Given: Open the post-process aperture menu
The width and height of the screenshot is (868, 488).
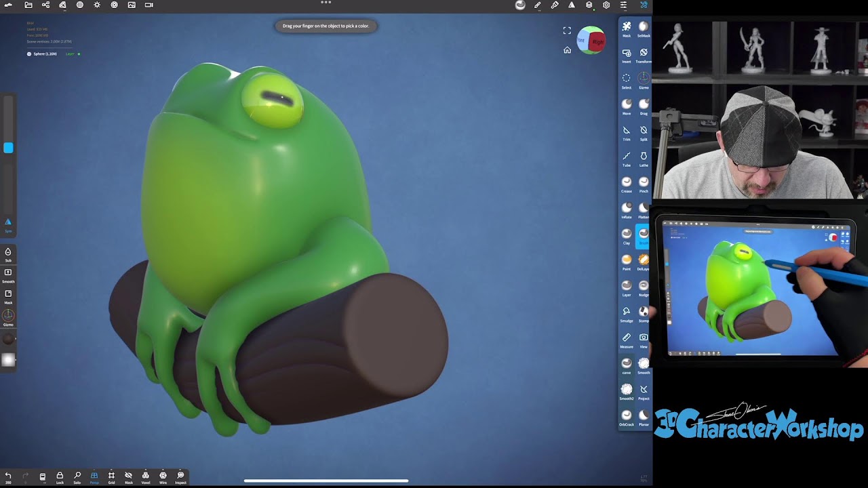Looking at the screenshot, I should [x=114, y=5].
